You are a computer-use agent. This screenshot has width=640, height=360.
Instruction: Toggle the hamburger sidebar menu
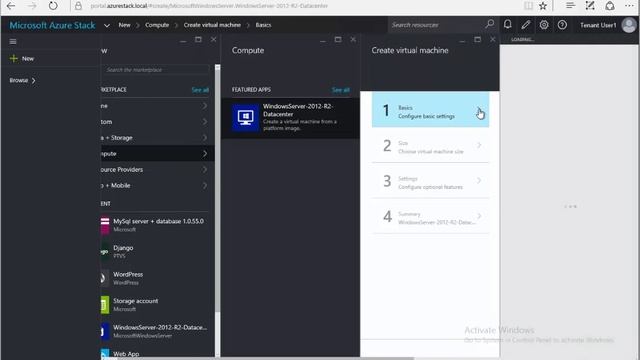point(13,42)
